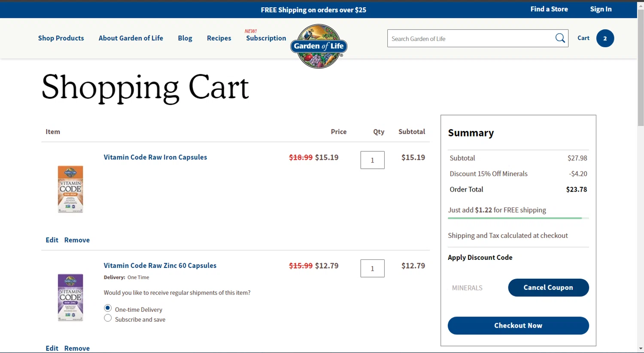Screen dimensions: 644x353
Task: Click the Search Garden of Life field
Action: [x=470, y=39]
